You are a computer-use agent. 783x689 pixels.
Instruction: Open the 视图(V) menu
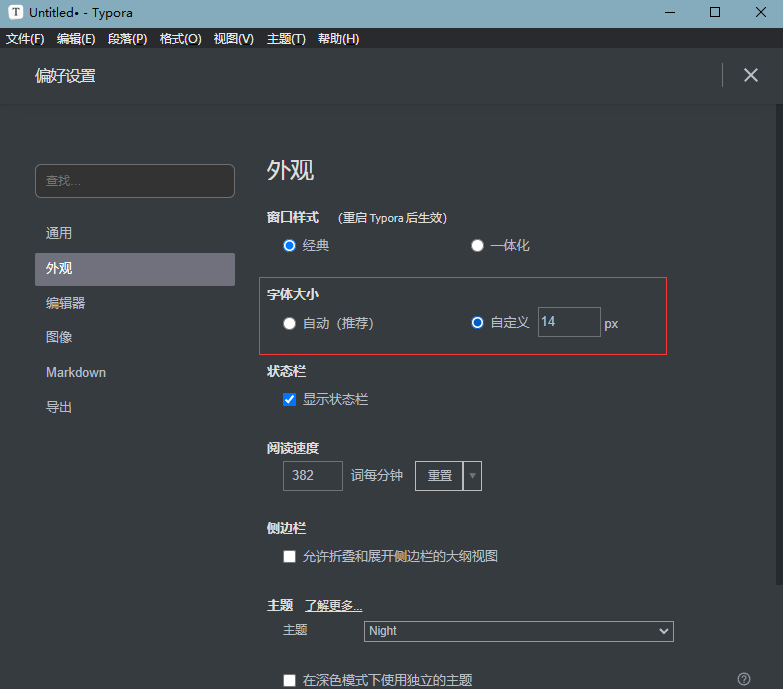pyautogui.click(x=234, y=39)
